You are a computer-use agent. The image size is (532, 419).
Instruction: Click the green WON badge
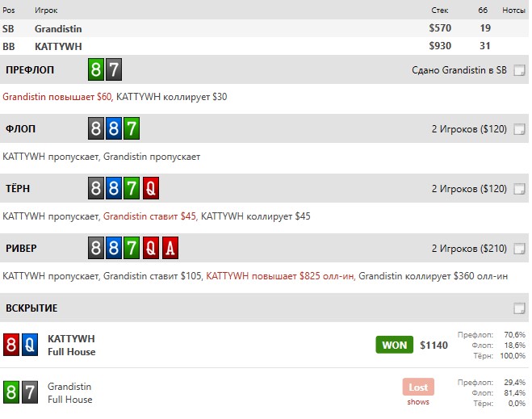tap(395, 345)
